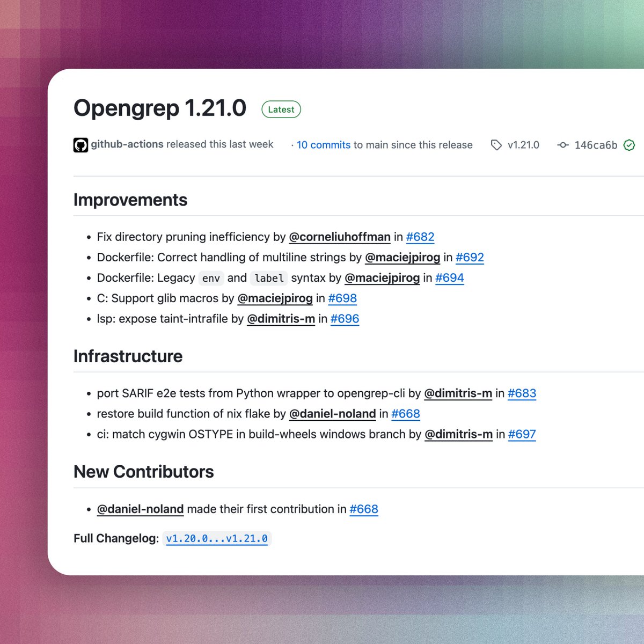Click the Opengrep 1.21.0 release title

(x=160, y=108)
